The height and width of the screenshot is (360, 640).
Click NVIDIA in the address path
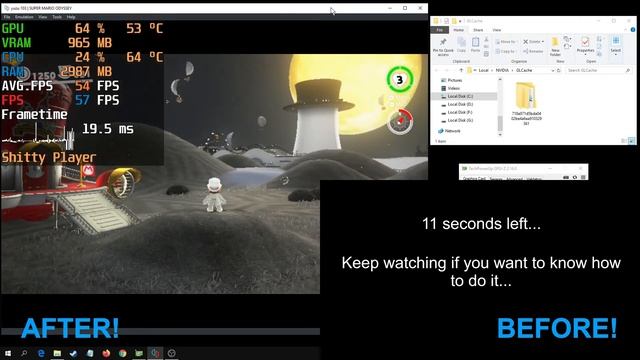502,71
